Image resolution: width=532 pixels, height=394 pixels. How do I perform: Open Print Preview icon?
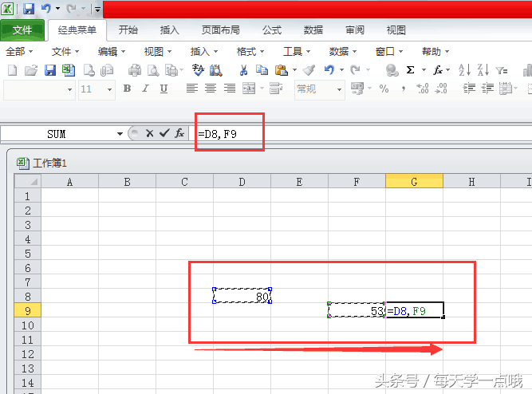[x=153, y=70]
